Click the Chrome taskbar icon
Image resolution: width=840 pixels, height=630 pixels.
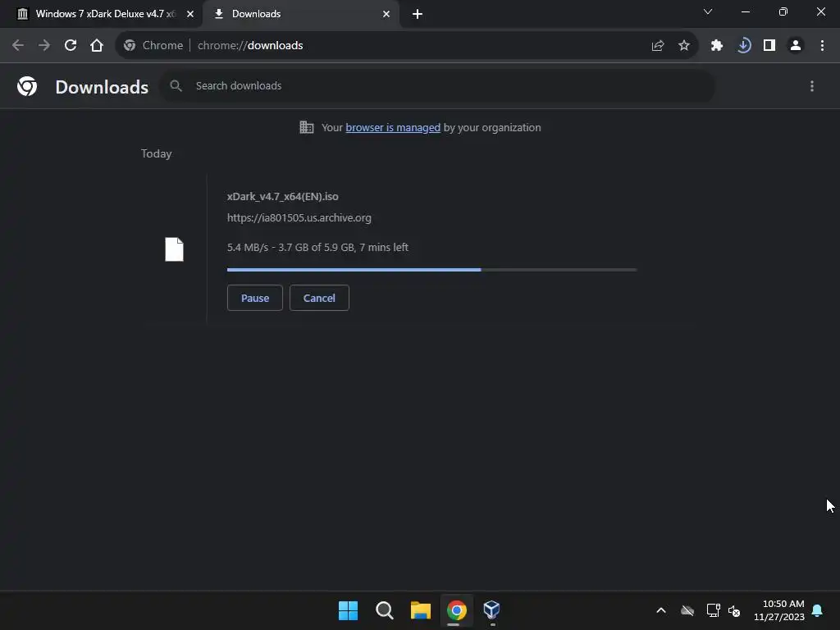point(457,610)
